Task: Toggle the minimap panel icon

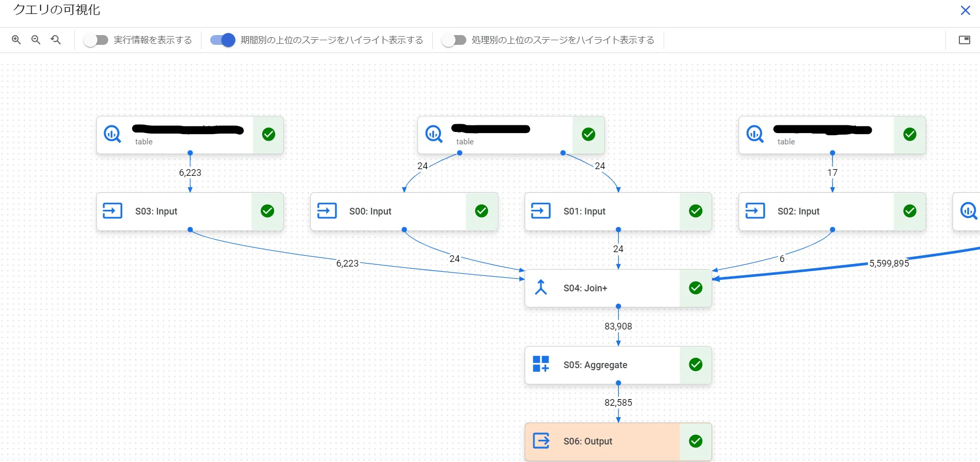Action: pyautogui.click(x=964, y=40)
